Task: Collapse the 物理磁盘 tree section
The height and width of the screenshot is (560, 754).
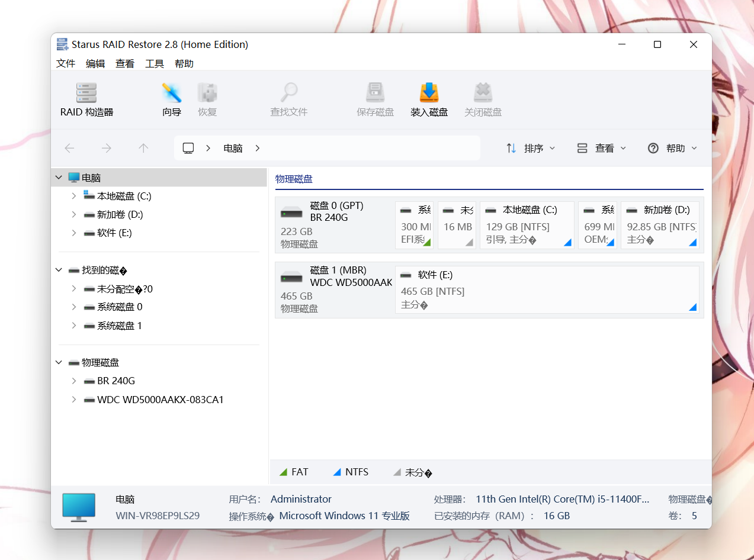Action: click(59, 362)
